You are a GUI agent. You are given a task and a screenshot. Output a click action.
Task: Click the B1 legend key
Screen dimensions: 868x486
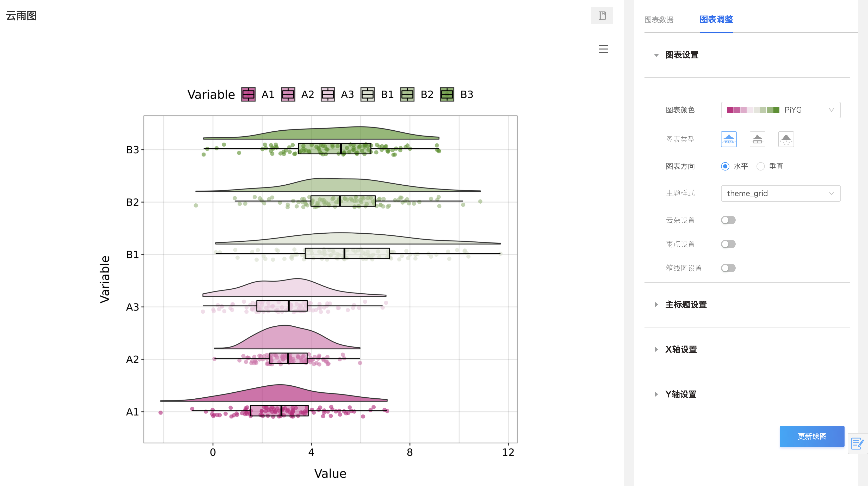[x=368, y=94]
